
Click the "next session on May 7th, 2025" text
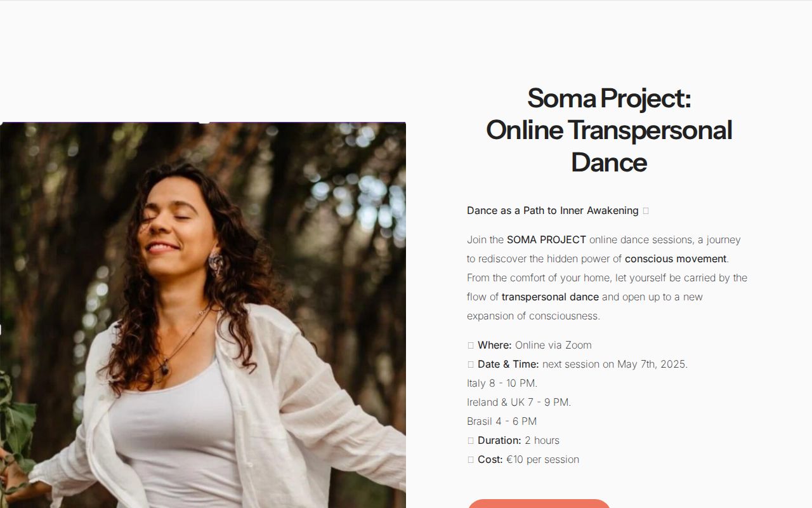pos(613,364)
